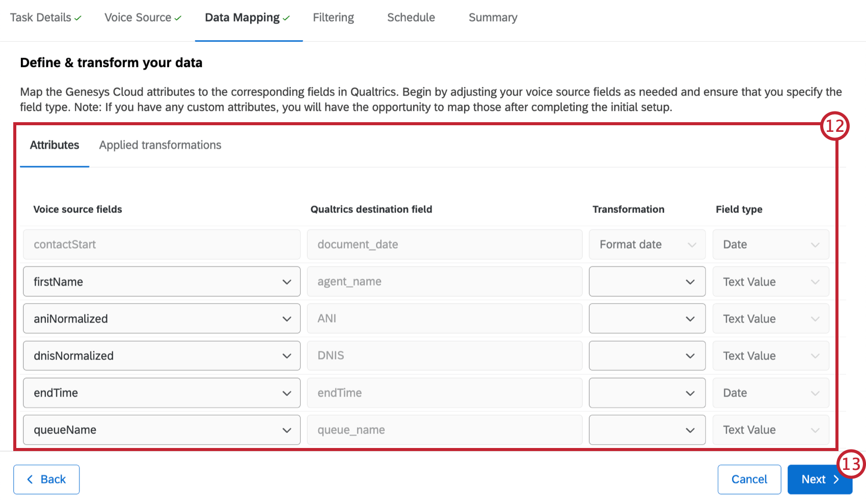Viewport: 866px width, 504px height.
Task: Open the firstName voice source field dropdown
Action: (x=287, y=282)
